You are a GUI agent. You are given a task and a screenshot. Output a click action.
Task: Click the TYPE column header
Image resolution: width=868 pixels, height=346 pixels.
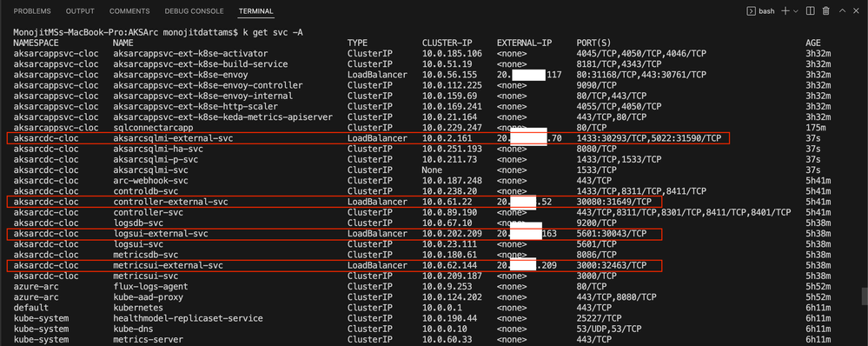point(357,43)
